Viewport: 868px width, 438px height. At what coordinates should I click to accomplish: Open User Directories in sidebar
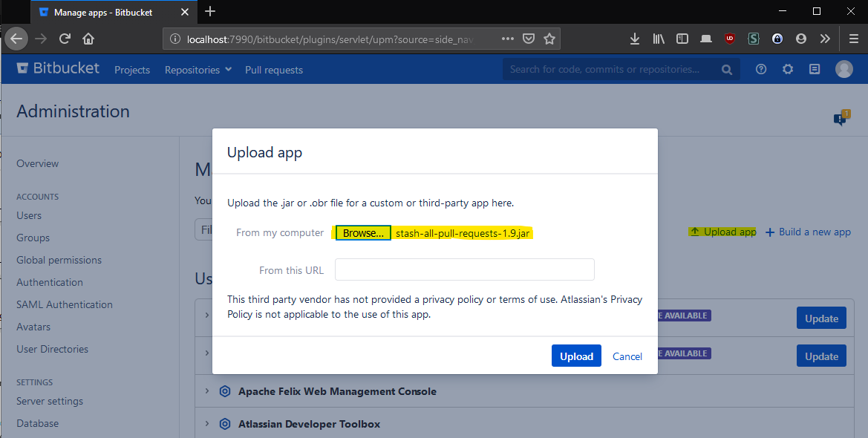(52, 349)
